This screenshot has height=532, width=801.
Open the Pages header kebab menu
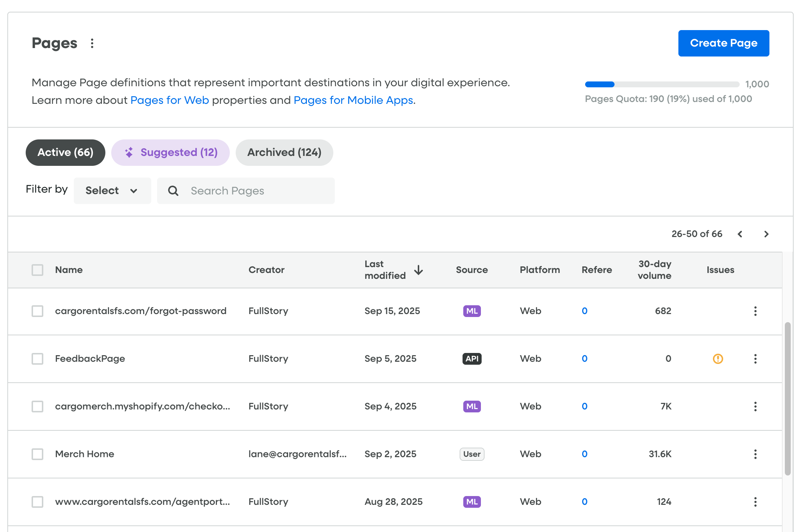click(92, 43)
